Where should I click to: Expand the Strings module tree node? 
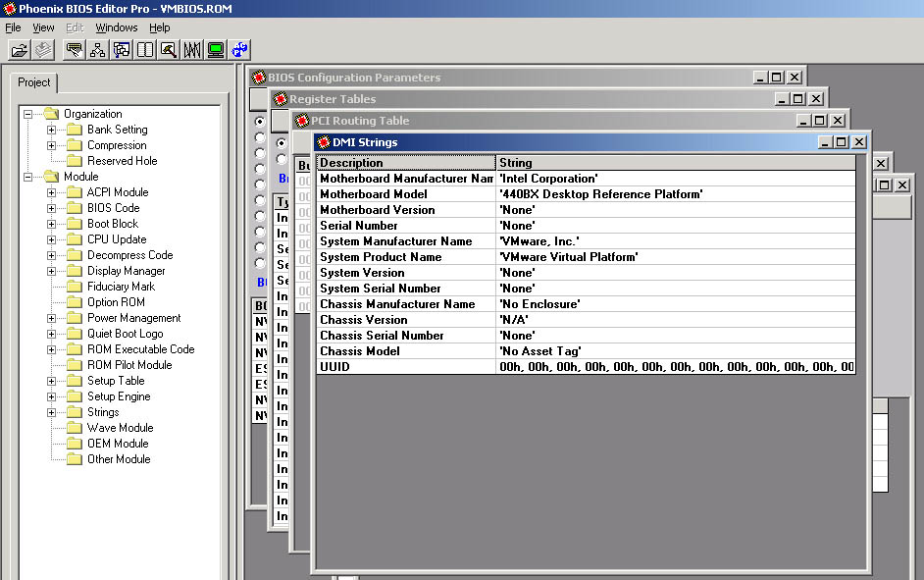coord(52,412)
